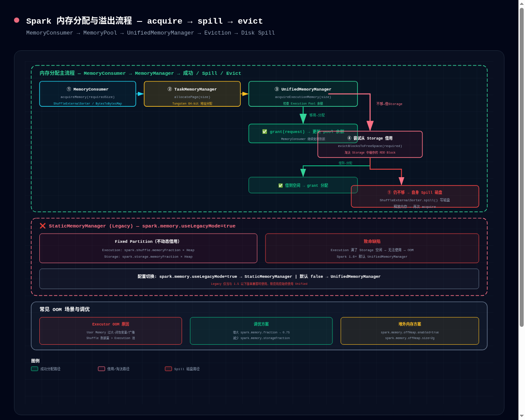
Task: Click the 致命缺陷 card
Action: click(x=372, y=248)
